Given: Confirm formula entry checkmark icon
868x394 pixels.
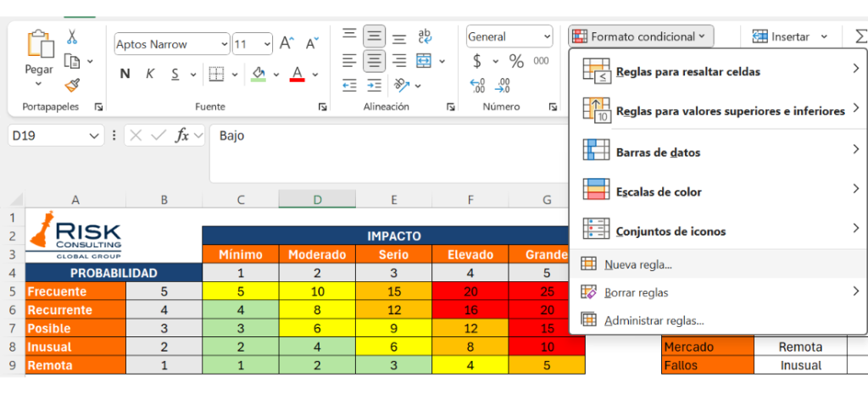Looking at the screenshot, I should pyautogui.click(x=159, y=136).
